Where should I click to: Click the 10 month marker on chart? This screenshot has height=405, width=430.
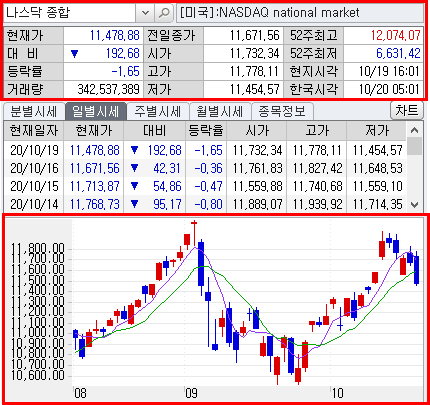point(337,393)
